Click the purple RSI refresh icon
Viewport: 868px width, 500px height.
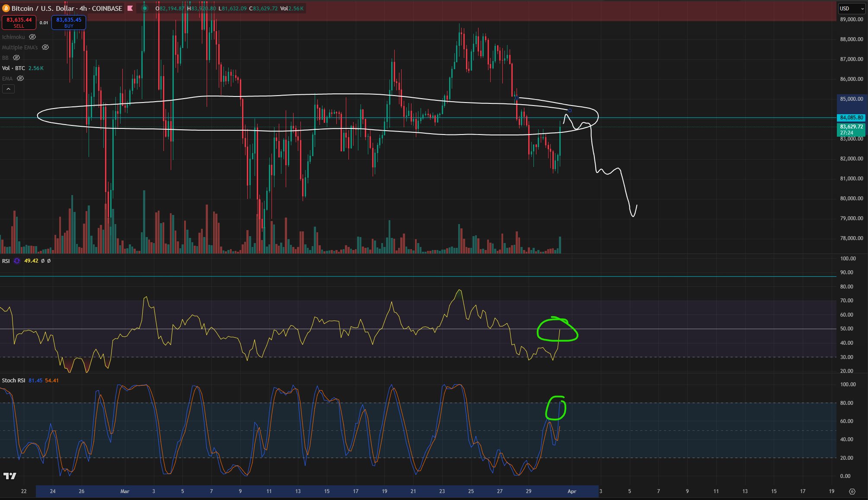click(17, 261)
